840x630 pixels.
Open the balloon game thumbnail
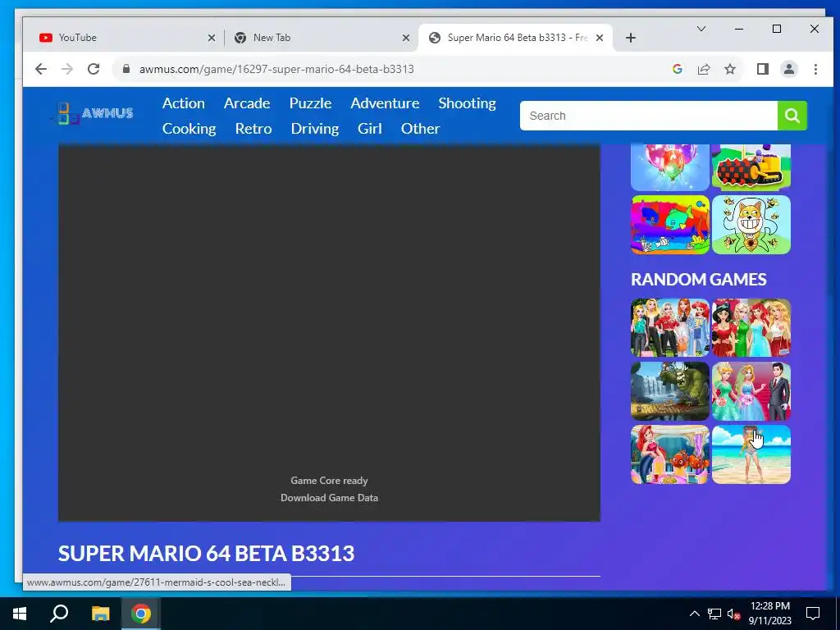(x=670, y=167)
